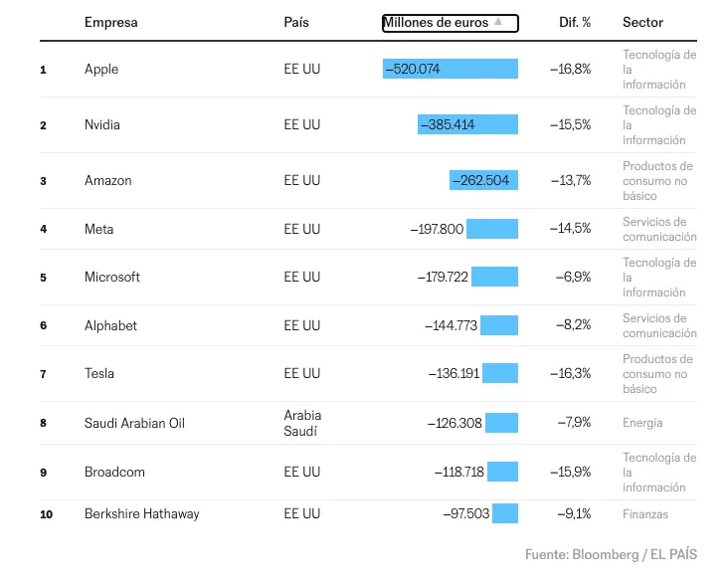Sort table by Millones de euros column
Image resolution: width=728 pixels, height=586 pixels.
pyautogui.click(x=438, y=22)
